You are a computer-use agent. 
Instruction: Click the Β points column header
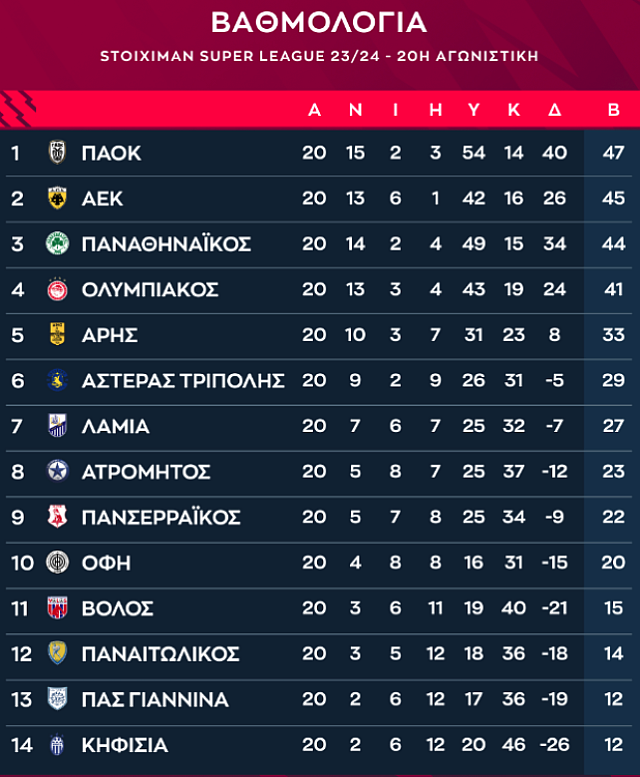coord(613,110)
